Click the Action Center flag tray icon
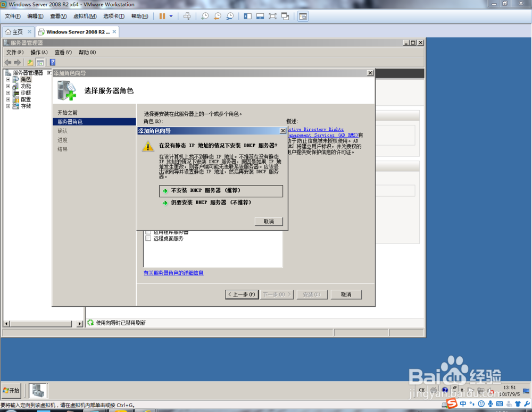 (471, 390)
